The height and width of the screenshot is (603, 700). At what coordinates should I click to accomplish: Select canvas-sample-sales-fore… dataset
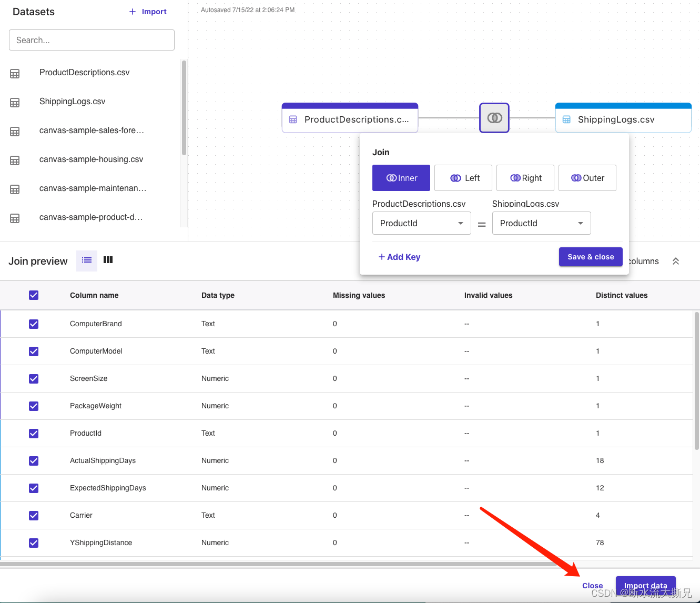tap(92, 130)
